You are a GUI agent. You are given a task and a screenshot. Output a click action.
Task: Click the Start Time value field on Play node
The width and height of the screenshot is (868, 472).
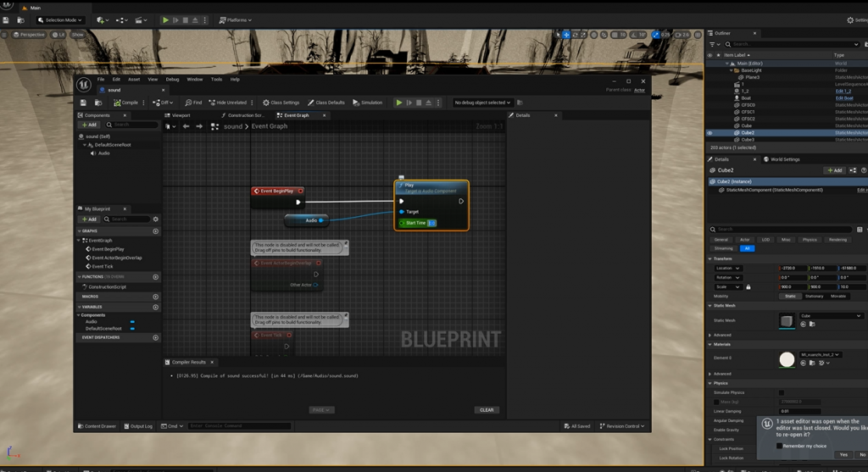tap(431, 223)
